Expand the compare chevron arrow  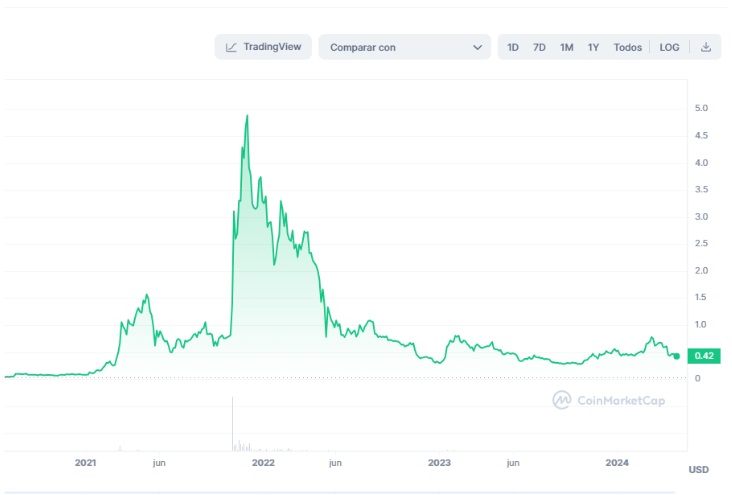point(477,47)
